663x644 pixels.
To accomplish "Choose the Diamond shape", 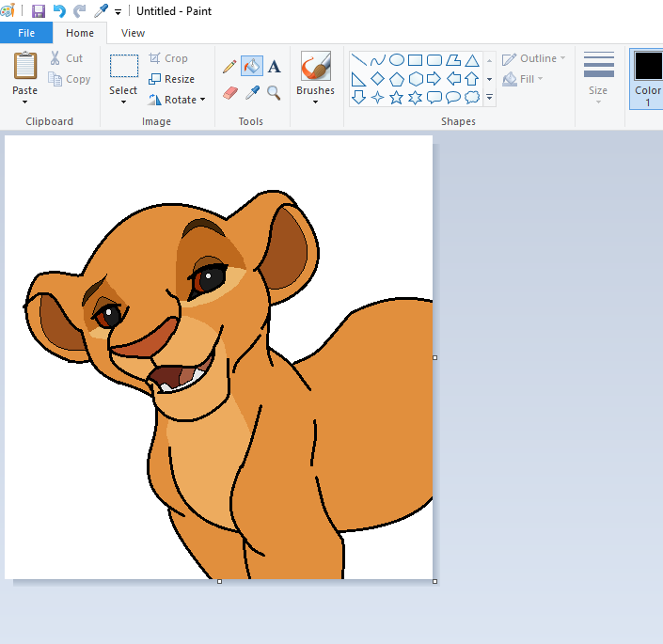I will (x=378, y=79).
